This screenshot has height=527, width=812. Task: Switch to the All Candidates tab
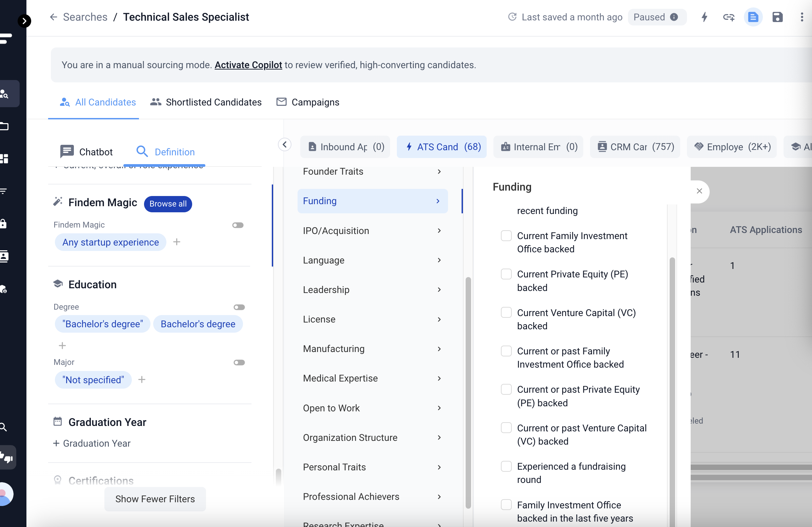click(x=98, y=102)
